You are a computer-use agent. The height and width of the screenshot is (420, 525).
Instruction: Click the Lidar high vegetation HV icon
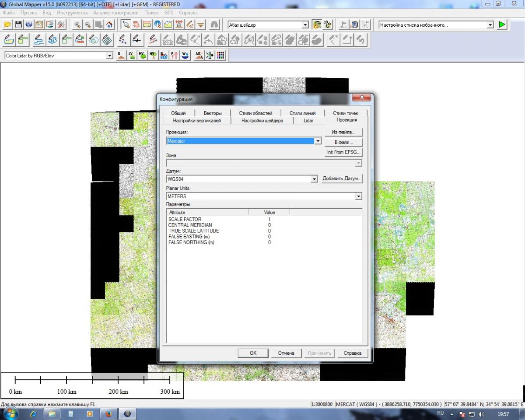click(153, 56)
